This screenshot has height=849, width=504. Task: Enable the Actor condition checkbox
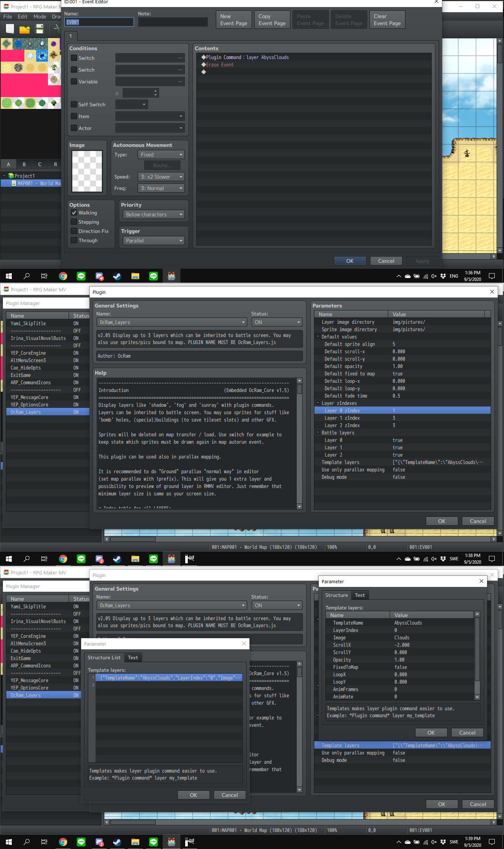click(74, 128)
